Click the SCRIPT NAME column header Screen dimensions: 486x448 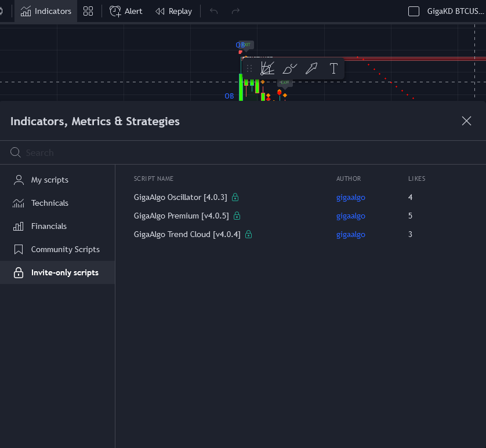(x=154, y=179)
